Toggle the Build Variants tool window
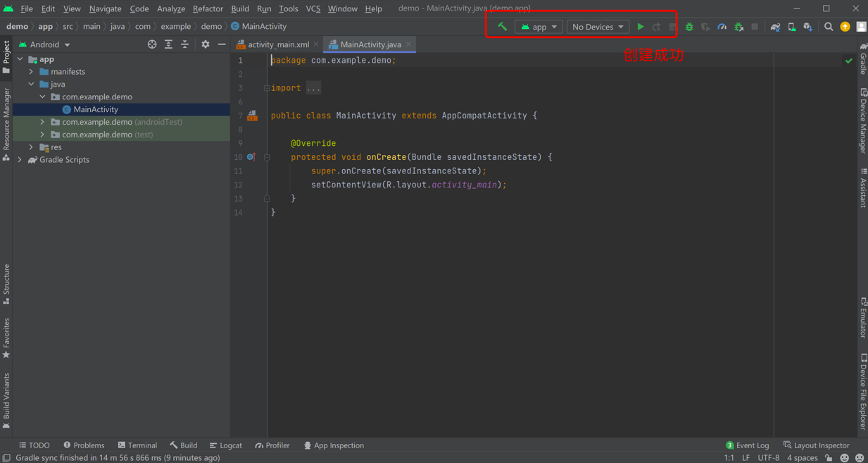868x463 pixels. coord(6,401)
